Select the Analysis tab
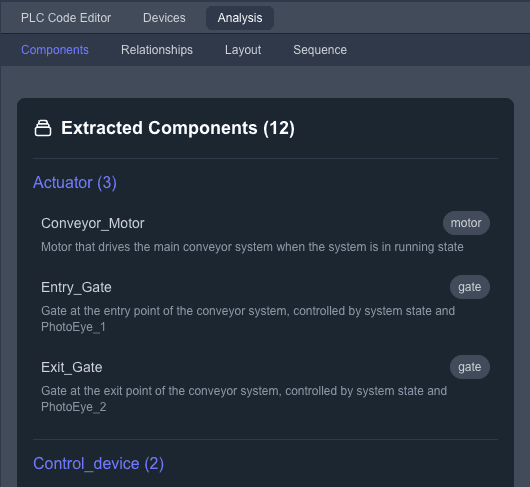 coord(240,18)
